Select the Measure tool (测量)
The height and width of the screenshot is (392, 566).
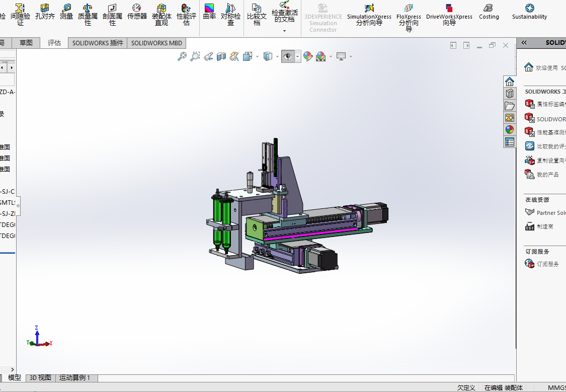[66, 12]
